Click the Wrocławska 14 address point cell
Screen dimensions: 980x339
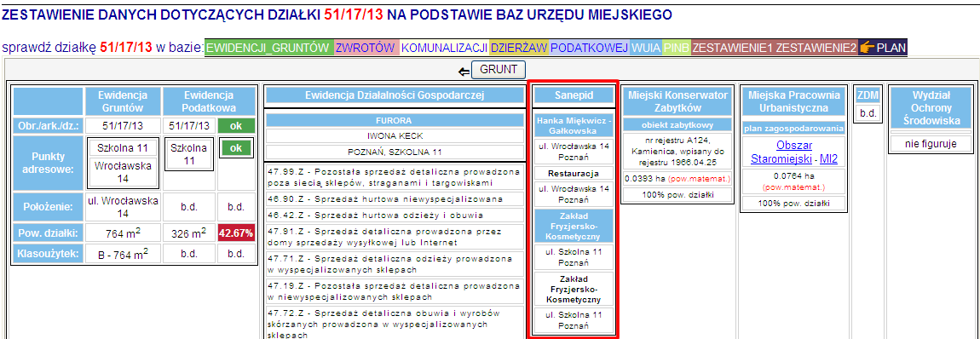coord(123,173)
